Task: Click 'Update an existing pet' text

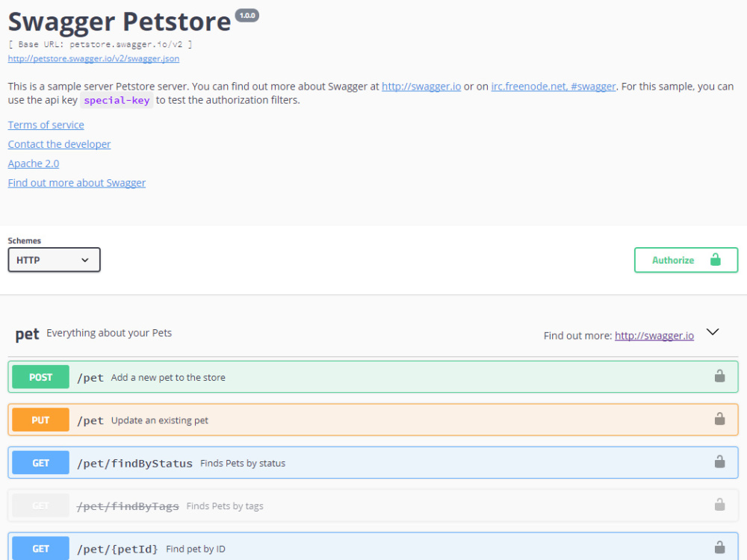Action: click(160, 420)
